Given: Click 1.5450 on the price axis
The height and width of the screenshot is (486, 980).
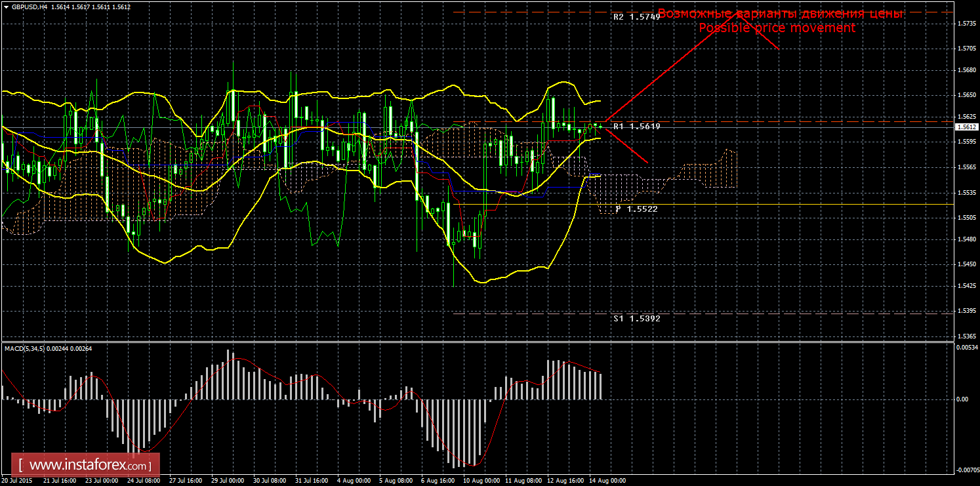Looking at the screenshot, I should 966,264.
